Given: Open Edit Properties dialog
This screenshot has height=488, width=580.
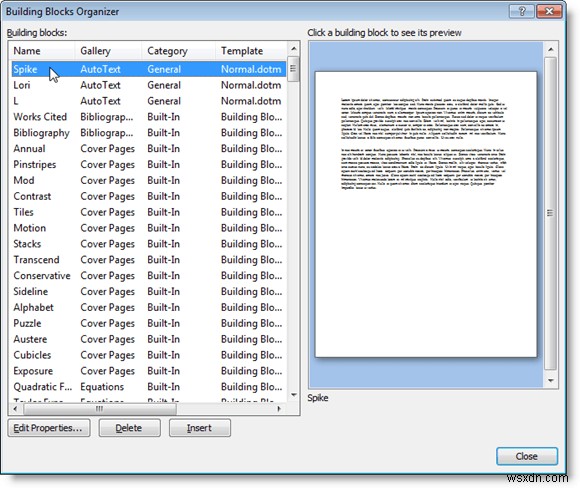Looking at the screenshot, I should [48, 428].
